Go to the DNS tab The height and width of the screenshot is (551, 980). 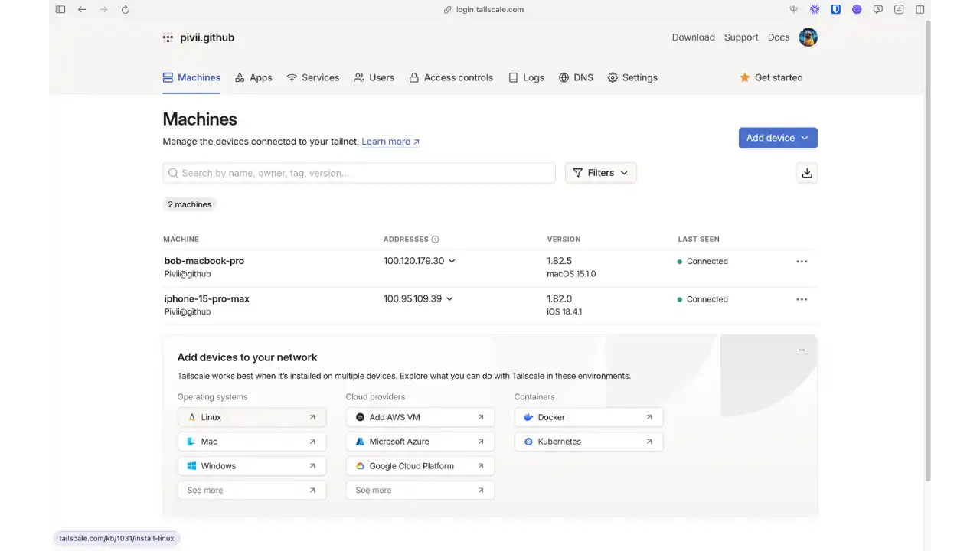576,77
